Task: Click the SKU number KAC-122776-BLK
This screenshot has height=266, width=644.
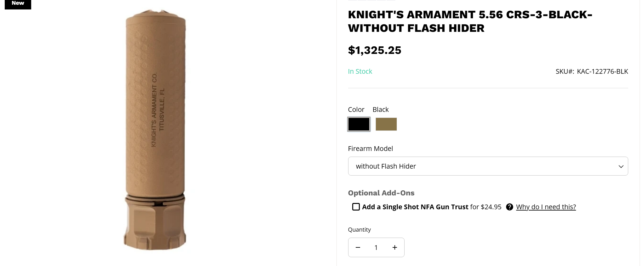Action: (x=602, y=72)
